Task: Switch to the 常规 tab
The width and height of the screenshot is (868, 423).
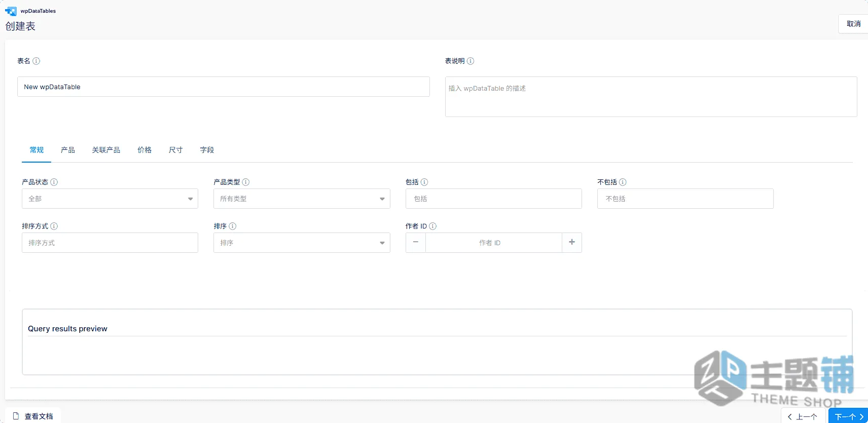Action: [37, 150]
